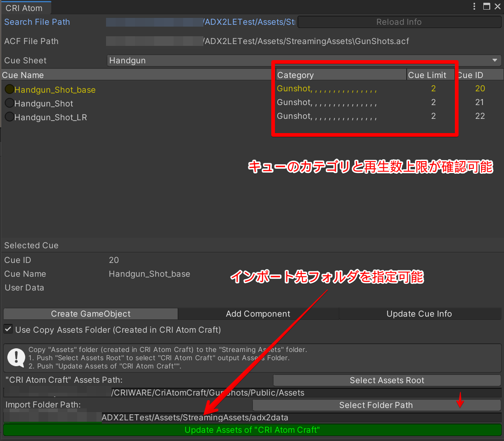Click Update Assets of "CRI Atom Craft" button

click(x=252, y=430)
